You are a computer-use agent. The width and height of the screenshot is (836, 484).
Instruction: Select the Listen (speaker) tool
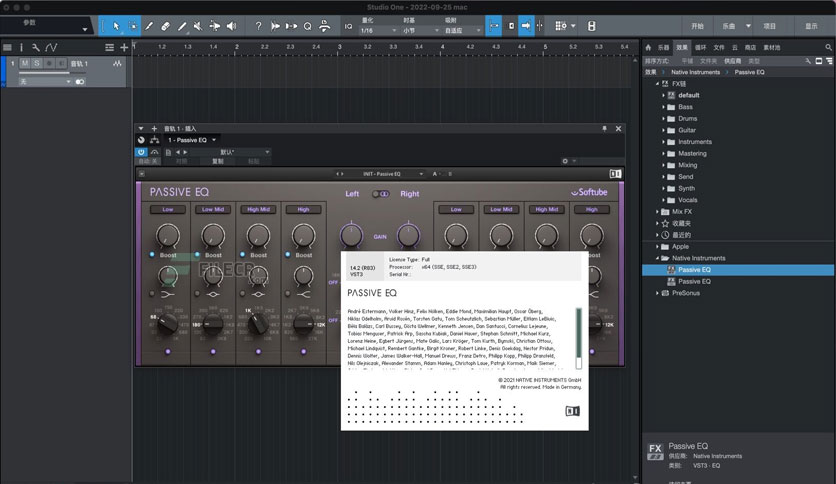231,26
